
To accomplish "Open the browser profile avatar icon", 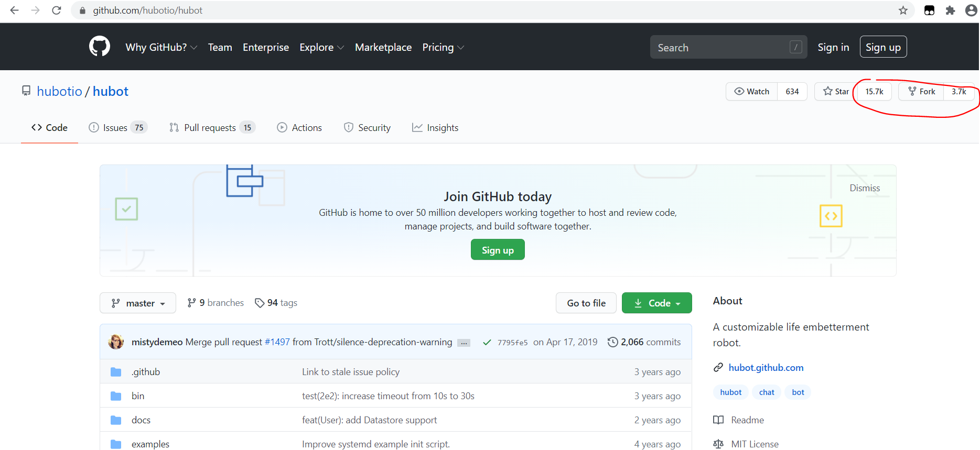I will coord(971,10).
